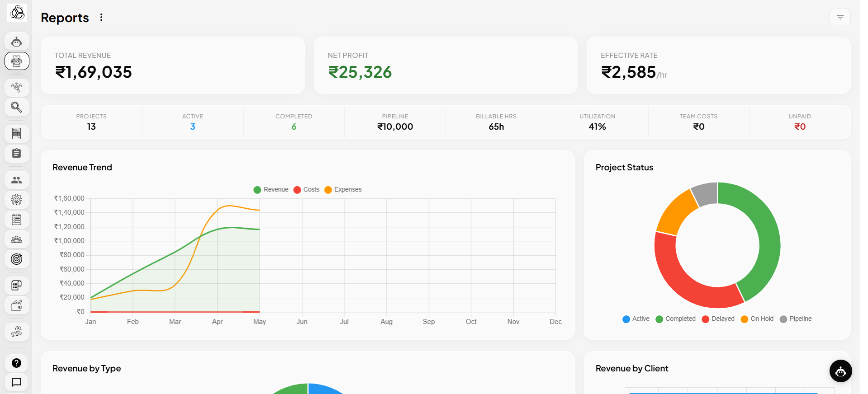Click the Projects 13 stat
This screenshot has width=868, height=394.
click(x=91, y=122)
